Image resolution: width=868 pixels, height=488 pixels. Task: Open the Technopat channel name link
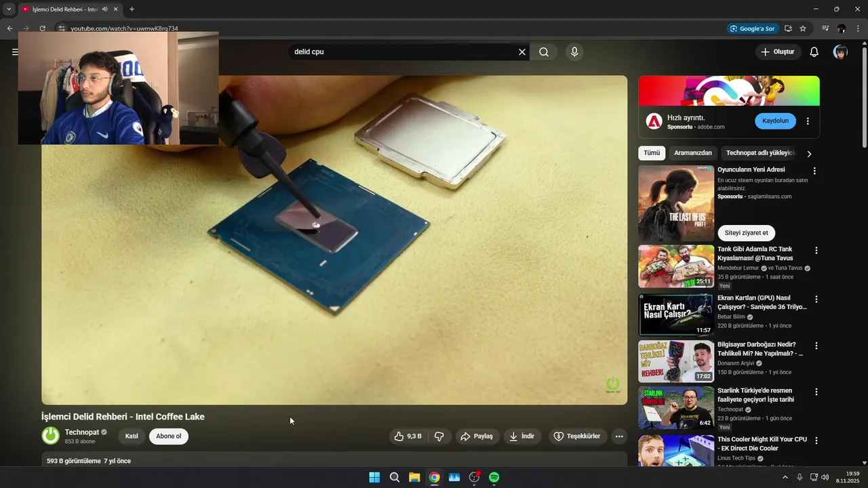(82, 432)
